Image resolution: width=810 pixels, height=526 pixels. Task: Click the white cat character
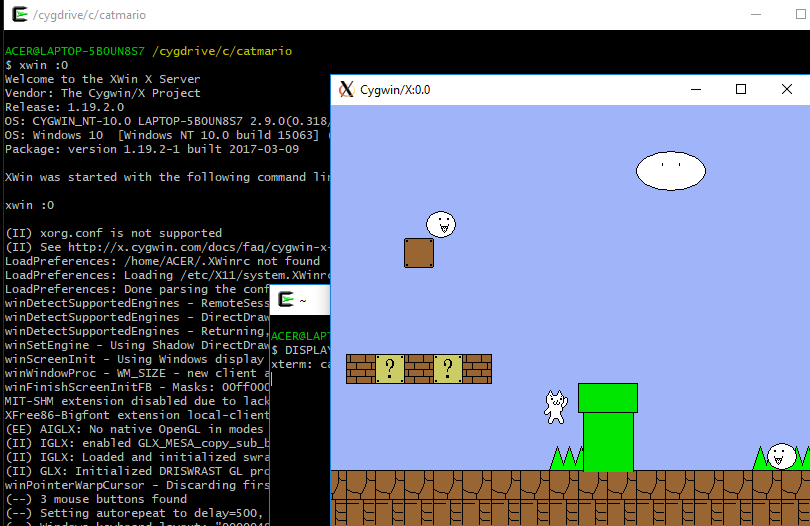[x=555, y=407]
